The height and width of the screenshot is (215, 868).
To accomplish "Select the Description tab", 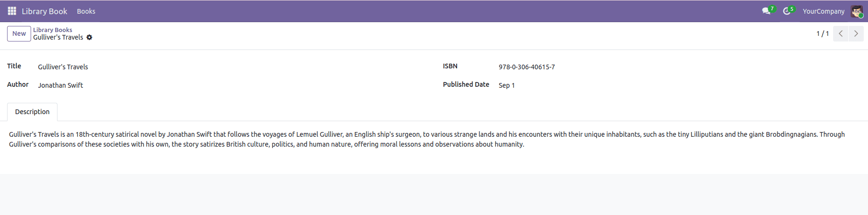I will pos(32,112).
